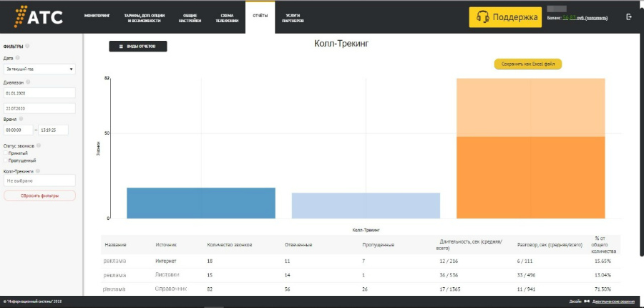Check the Пропущенный call status checkbox

click(x=6, y=160)
